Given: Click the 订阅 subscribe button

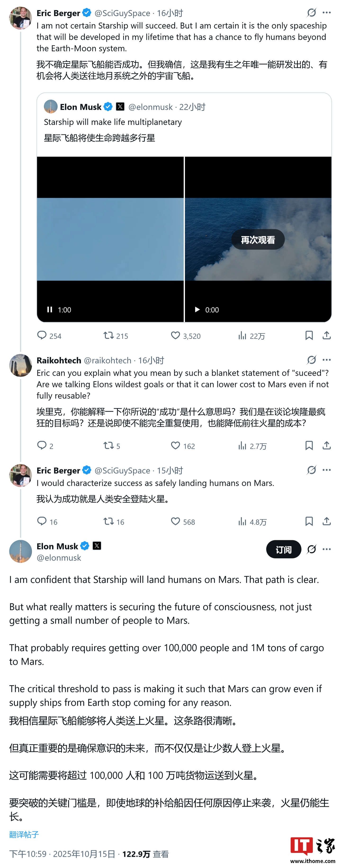Looking at the screenshot, I should click(x=283, y=549).
